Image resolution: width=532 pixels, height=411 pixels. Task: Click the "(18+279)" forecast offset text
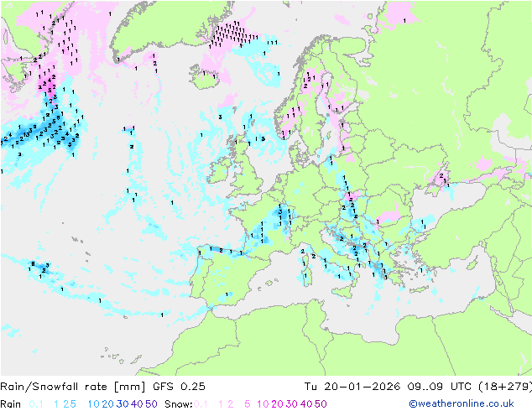(x=505, y=387)
